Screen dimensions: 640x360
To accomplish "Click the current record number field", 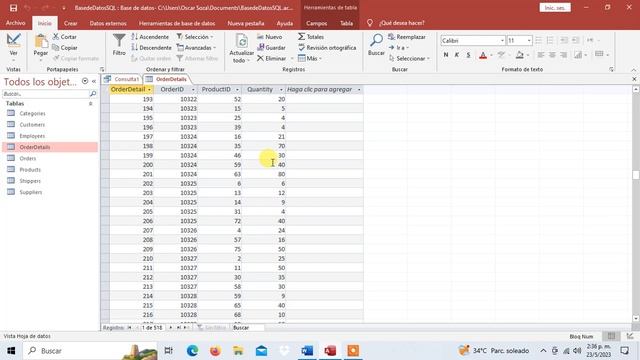I will pyautogui.click(x=152, y=328).
